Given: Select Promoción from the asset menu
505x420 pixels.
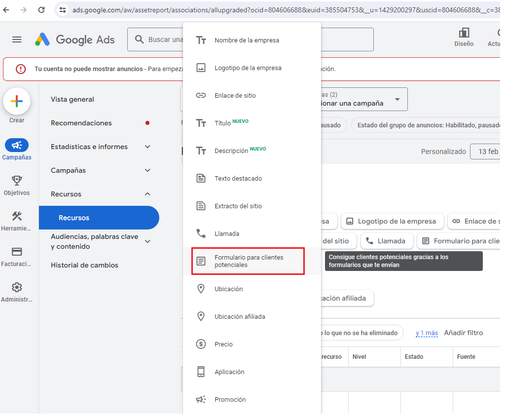Looking at the screenshot, I should 230,399.
